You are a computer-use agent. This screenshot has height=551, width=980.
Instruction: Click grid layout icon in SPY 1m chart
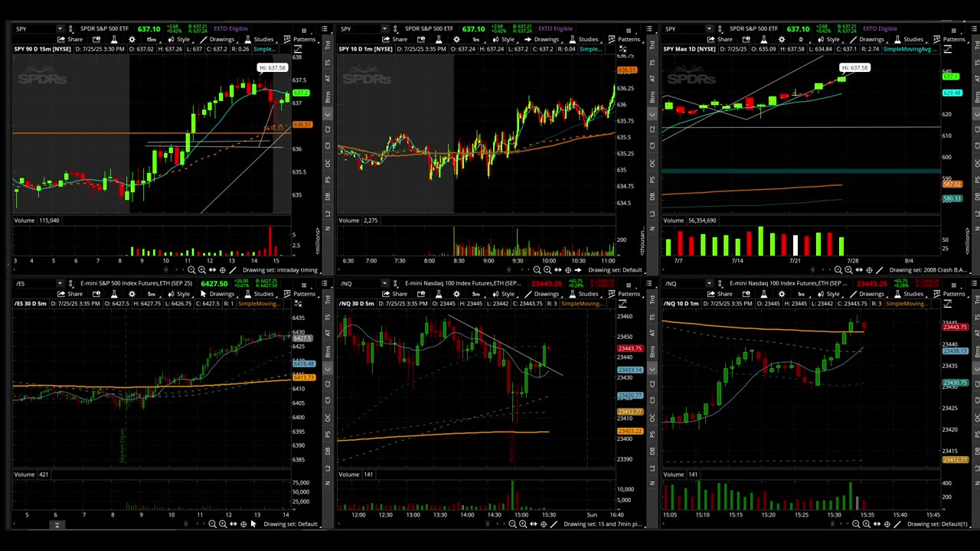[629, 31]
